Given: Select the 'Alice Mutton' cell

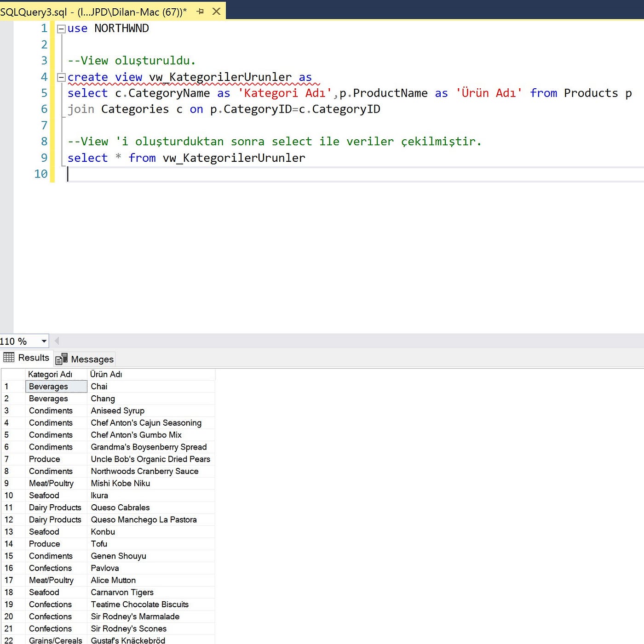Looking at the screenshot, I should click(x=151, y=580).
